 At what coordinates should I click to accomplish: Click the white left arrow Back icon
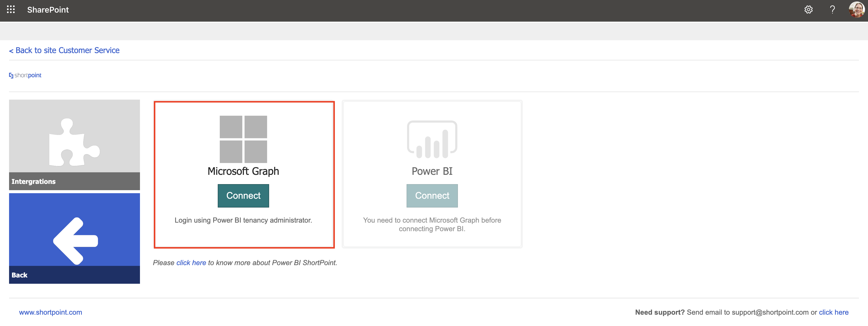point(76,241)
